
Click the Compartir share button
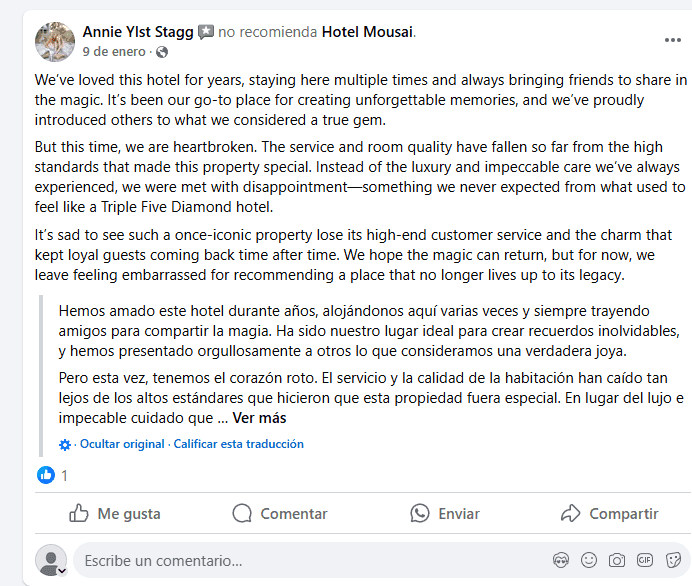(x=609, y=514)
